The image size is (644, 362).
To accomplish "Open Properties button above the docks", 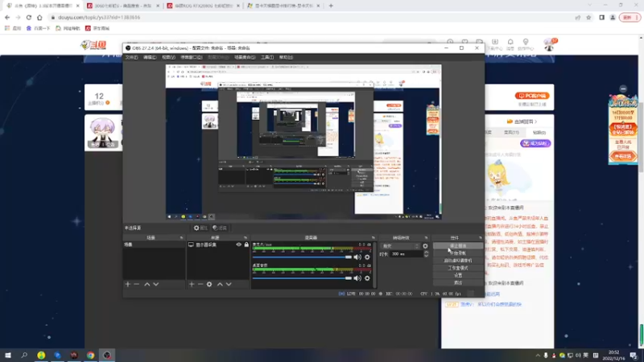I will (200, 228).
